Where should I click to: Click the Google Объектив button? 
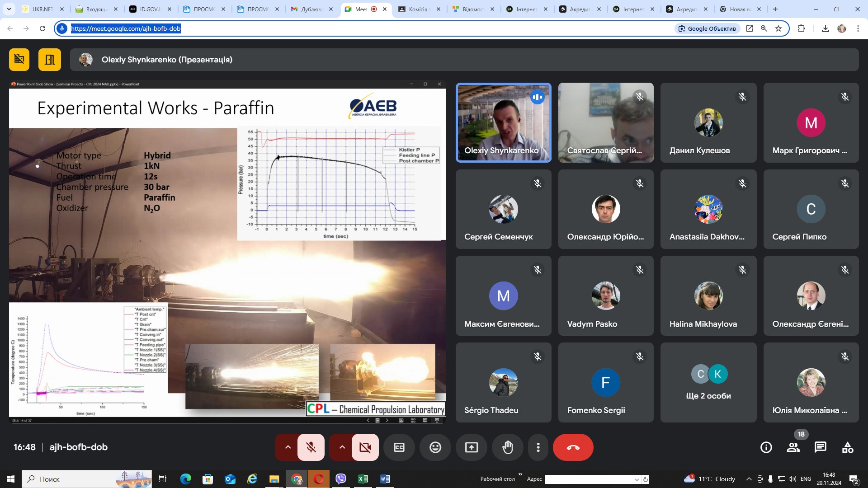[707, 28]
